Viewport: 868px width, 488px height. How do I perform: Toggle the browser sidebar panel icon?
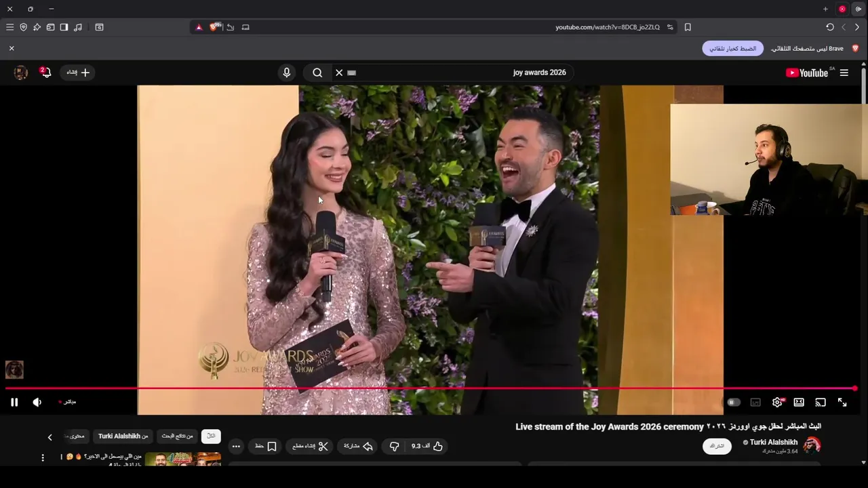tap(64, 27)
